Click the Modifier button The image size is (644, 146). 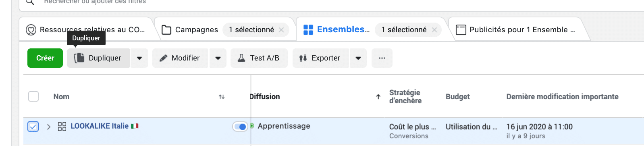pos(180,58)
